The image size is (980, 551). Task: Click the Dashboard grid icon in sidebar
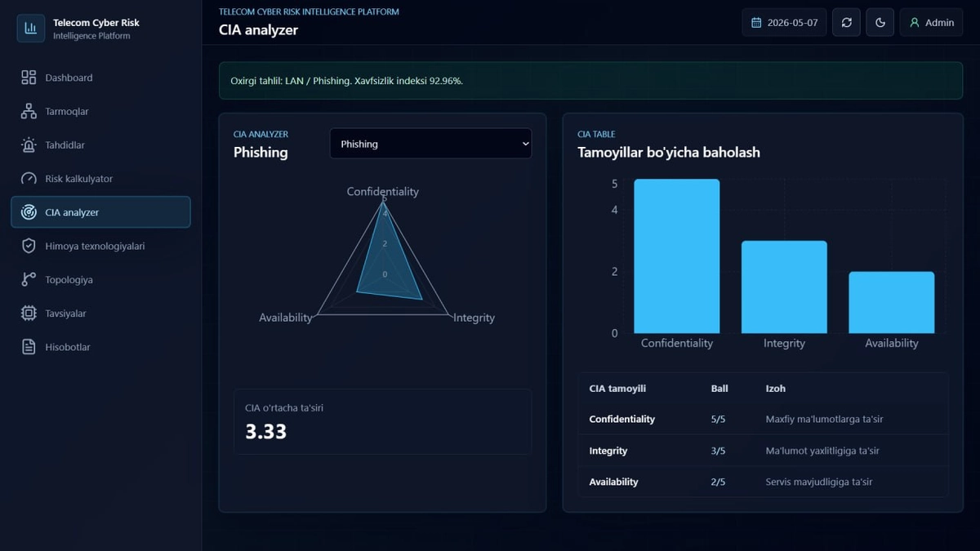[x=29, y=78]
